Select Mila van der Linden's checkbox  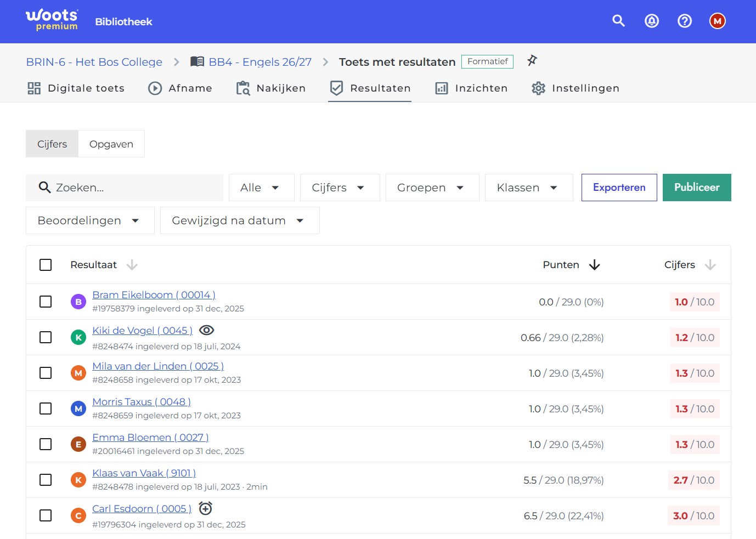(46, 373)
